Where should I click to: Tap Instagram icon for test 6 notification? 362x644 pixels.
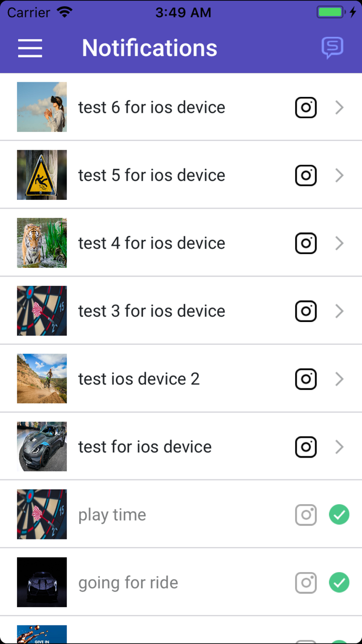click(306, 108)
